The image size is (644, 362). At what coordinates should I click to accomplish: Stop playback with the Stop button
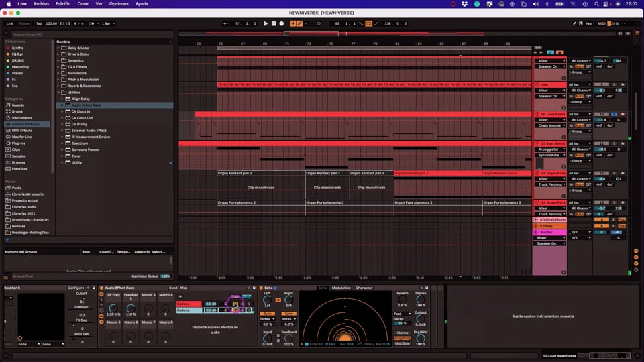(274, 24)
